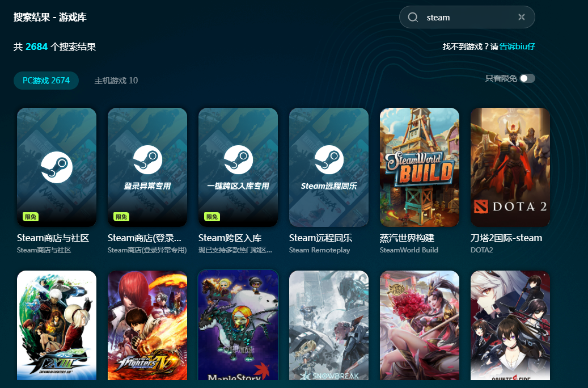Open the King of Fighters XIII cover

[57, 325]
